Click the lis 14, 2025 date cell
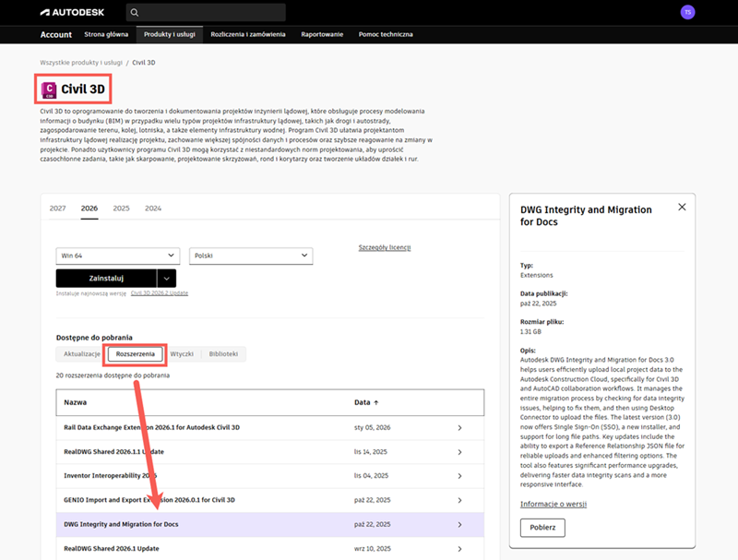Image resolution: width=738 pixels, height=560 pixels. (371, 452)
